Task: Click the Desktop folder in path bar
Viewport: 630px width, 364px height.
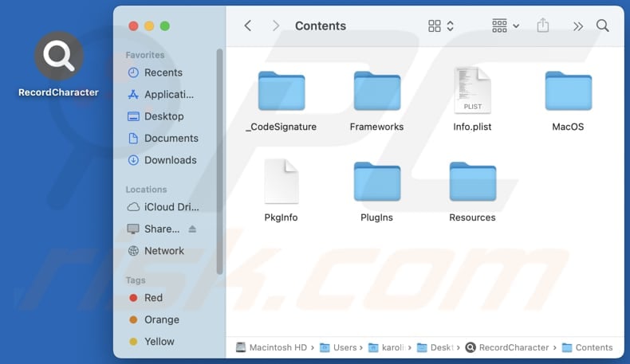Action: [x=435, y=347]
